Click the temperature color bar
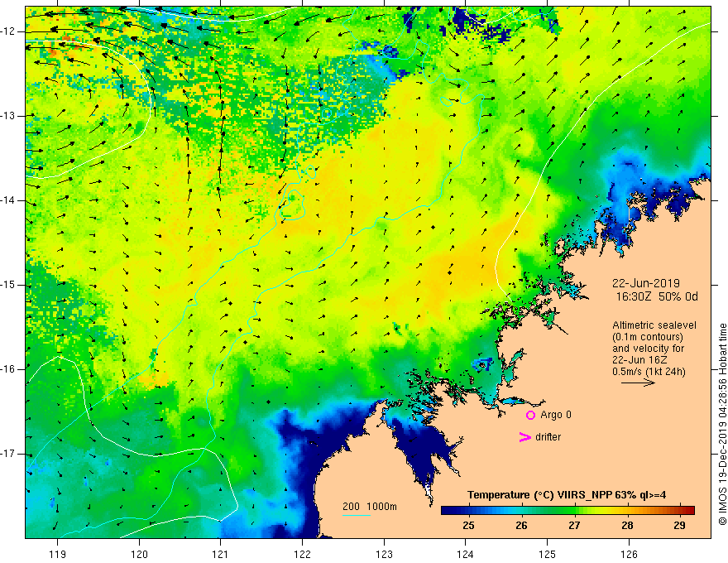This screenshot has width=728, height=563. coord(568,510)
